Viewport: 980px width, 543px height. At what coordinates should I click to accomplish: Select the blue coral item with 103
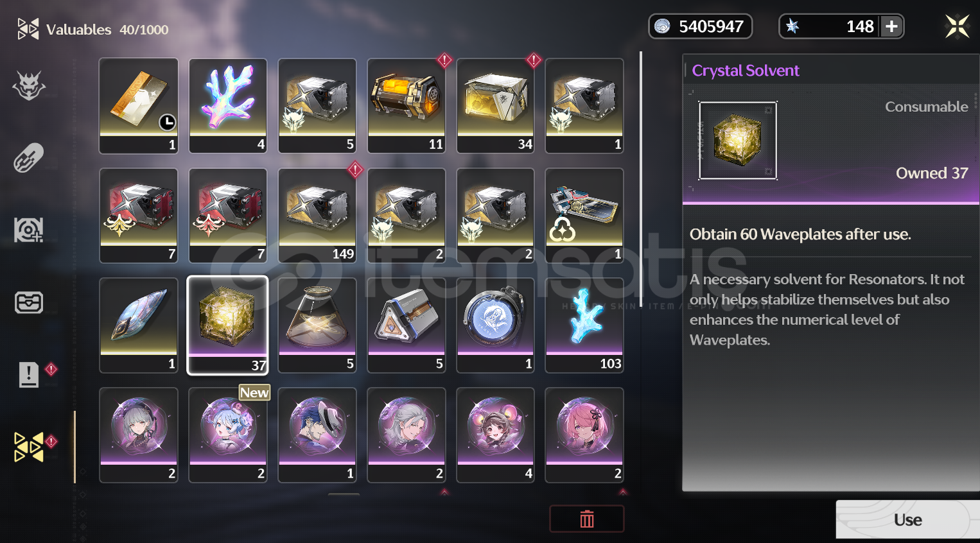[x=584, y=325]
